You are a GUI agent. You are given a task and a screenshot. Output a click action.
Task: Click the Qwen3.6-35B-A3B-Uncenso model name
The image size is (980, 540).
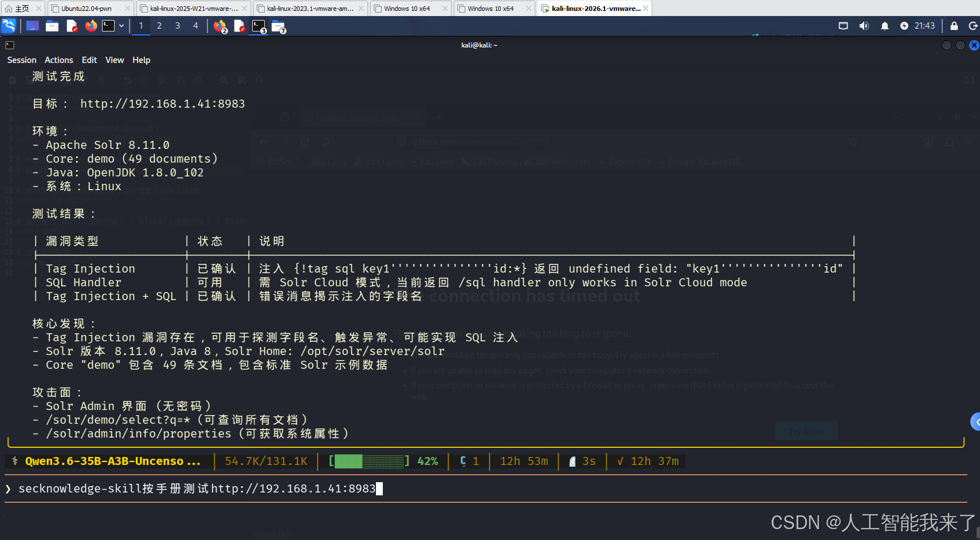(113, 462)
